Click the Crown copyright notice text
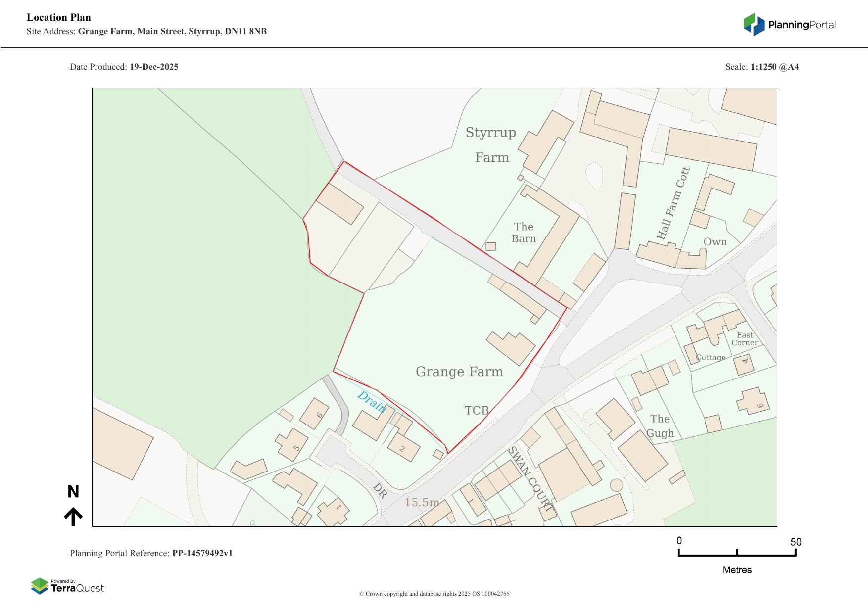 [x=434, y=594]
